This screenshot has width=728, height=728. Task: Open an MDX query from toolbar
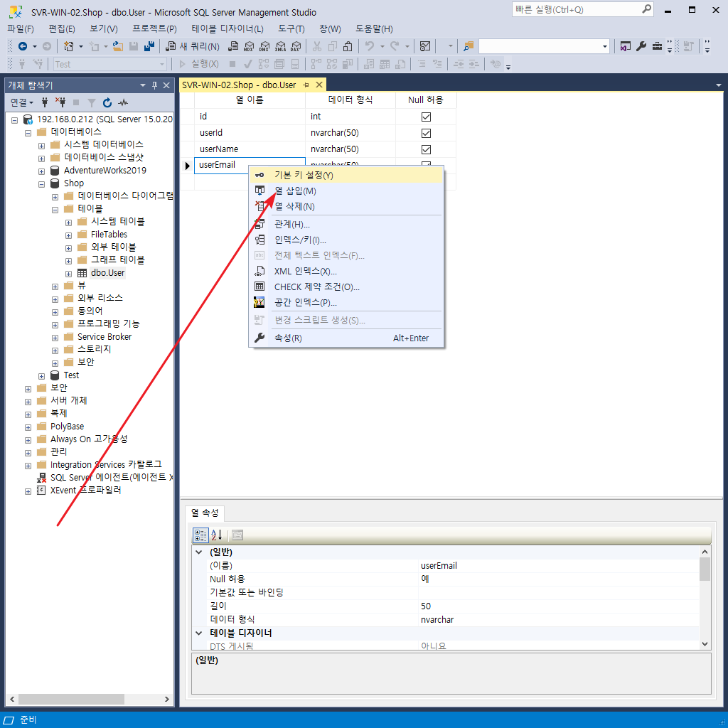(x=249, y=46)
